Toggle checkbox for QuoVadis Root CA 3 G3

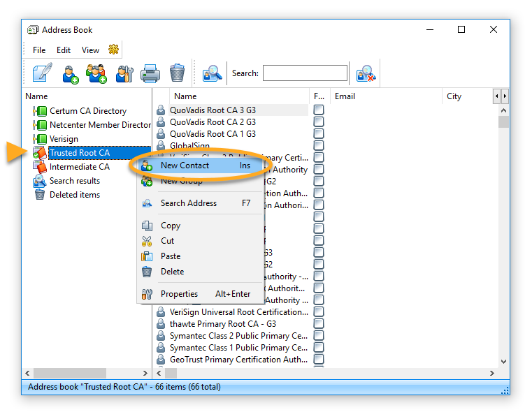[319, 110]
